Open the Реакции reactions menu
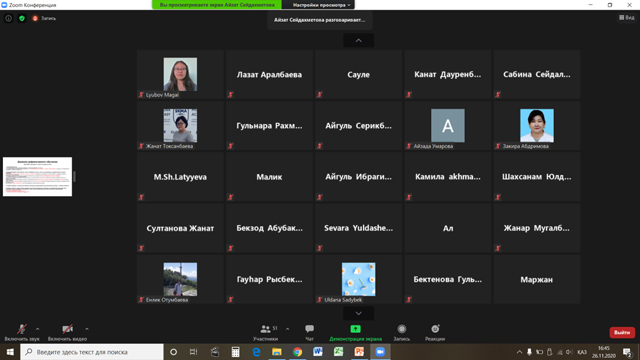Image resolution: width=640 pixels, height=360 pixels. click(435, 332)
